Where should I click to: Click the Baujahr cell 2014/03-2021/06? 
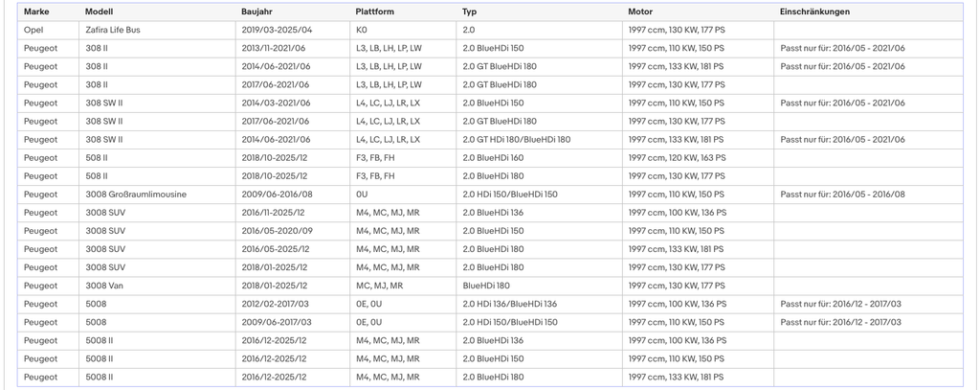pyautogui.click(x=293, y=103)
